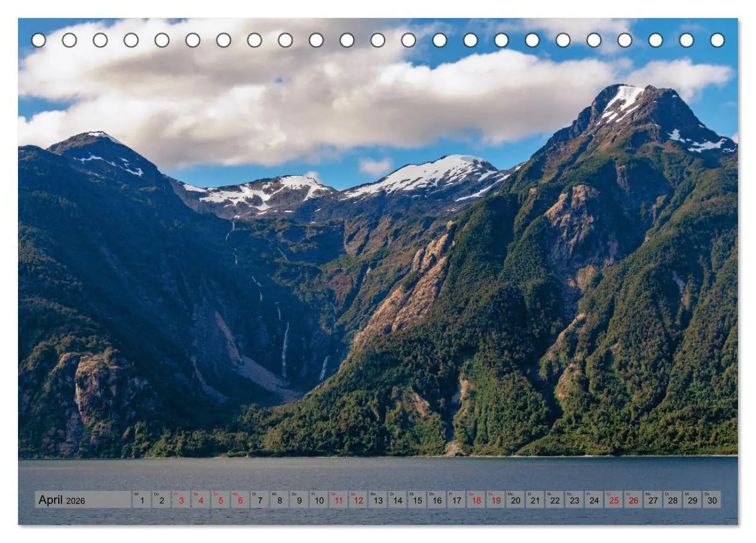The image size is (756, 543).
Task: Pick red Saturday date 4
Action: (x=201, y=499)
